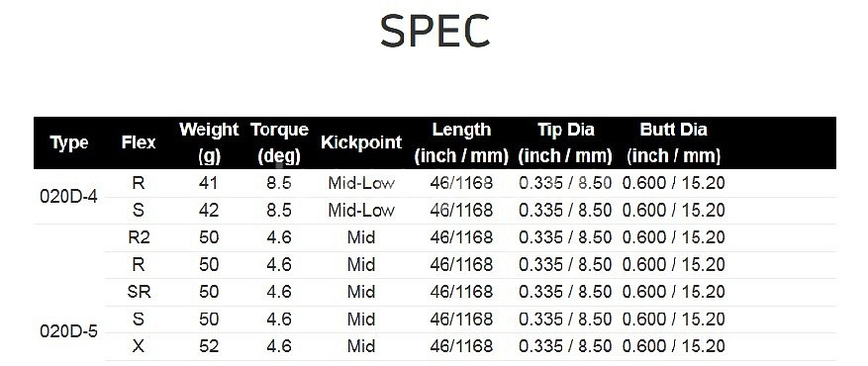Click the SPEC heading
This screenshot has width=868, height=366.
(x=435, y=31)
